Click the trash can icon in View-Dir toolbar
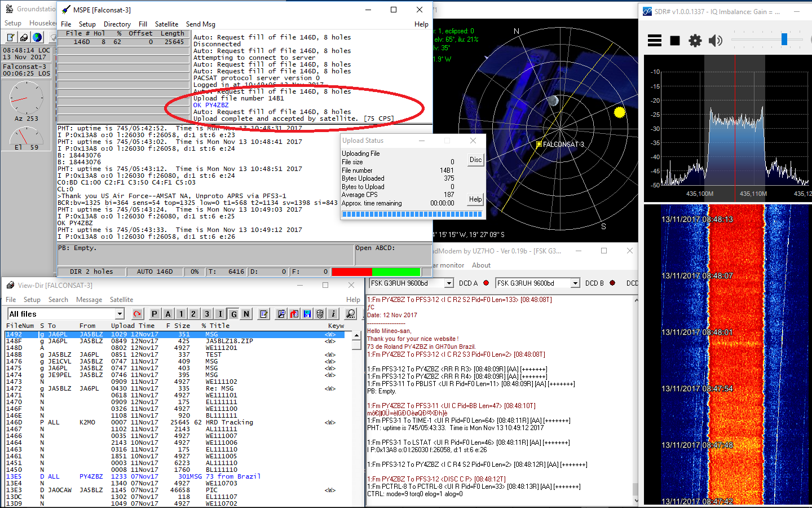 click(x=320, y=314)
